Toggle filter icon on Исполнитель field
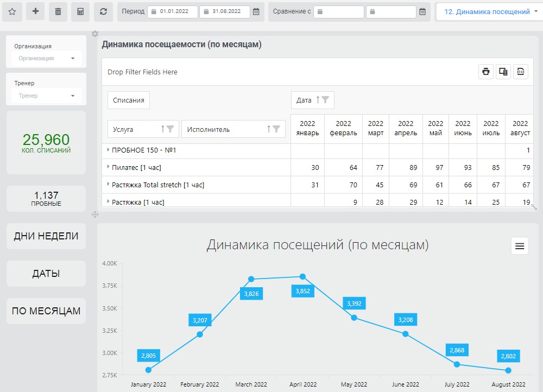 tap(276, 129)
